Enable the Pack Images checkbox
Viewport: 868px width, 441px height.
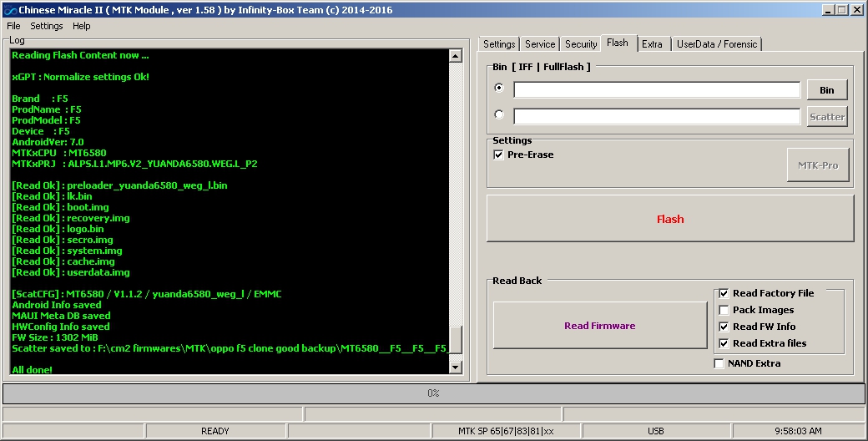point(724,310)
